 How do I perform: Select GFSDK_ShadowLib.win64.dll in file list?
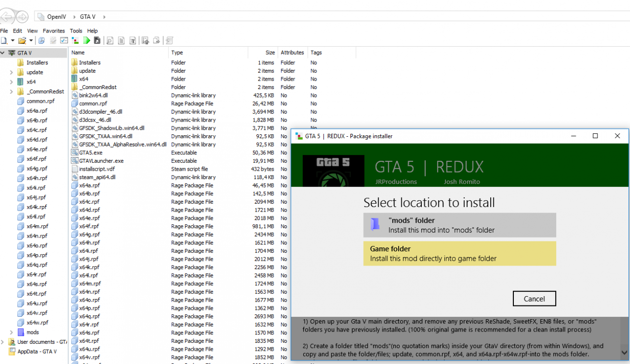pyautogui.click(x=112, y=128)
